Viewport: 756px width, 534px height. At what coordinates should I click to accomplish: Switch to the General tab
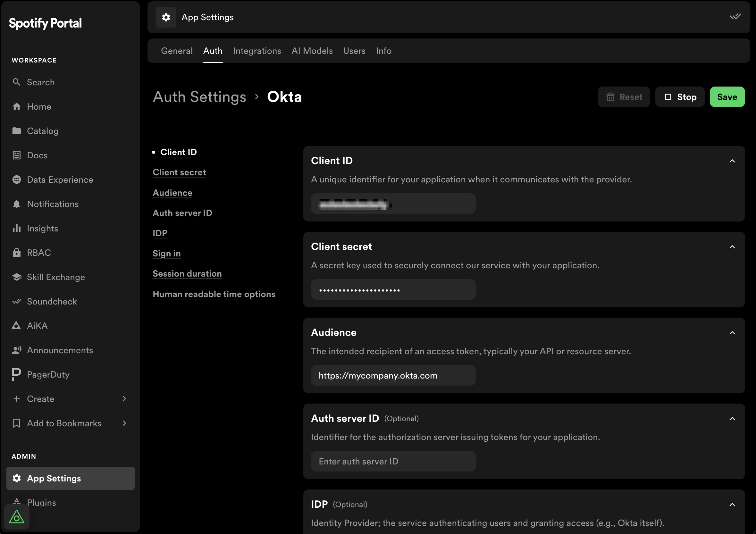177,51
